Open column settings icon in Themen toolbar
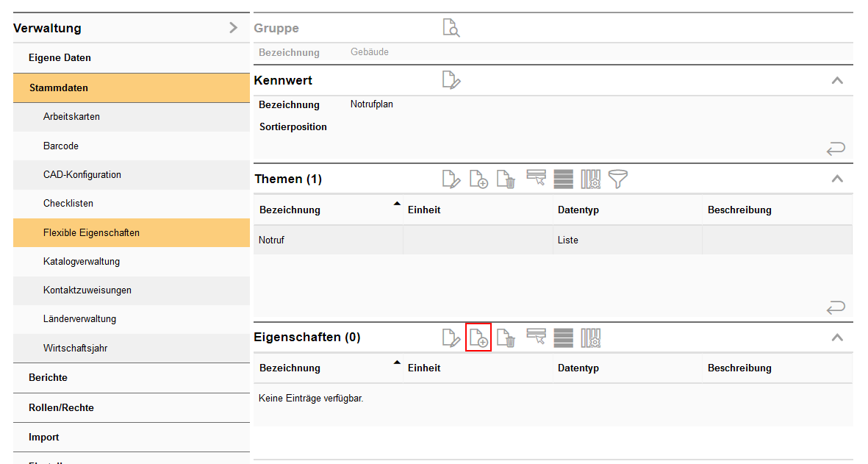Screen dimensions: 868x464 [x=591, y=179]
